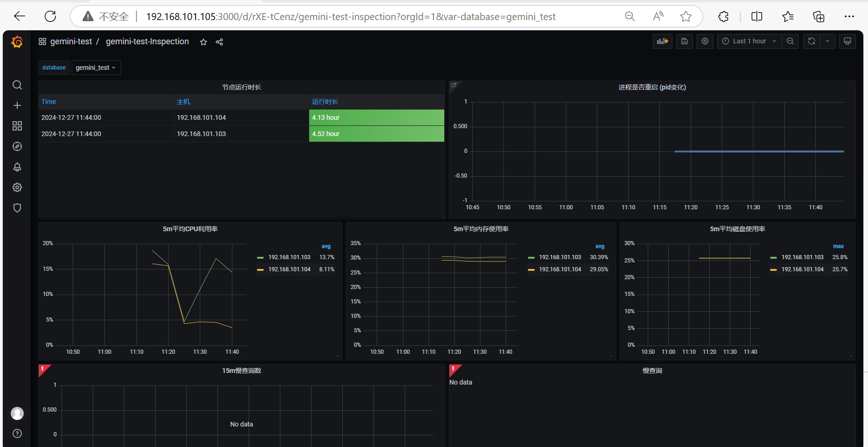Open dashboard settings gear icon
Viewport: 868px width, 447px height.
pos(705,41)
